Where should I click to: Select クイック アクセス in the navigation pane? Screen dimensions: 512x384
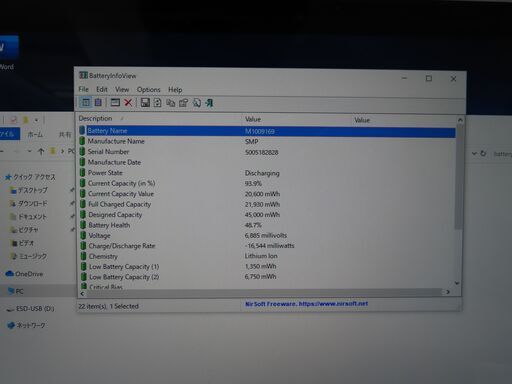[x=31, y=177]
